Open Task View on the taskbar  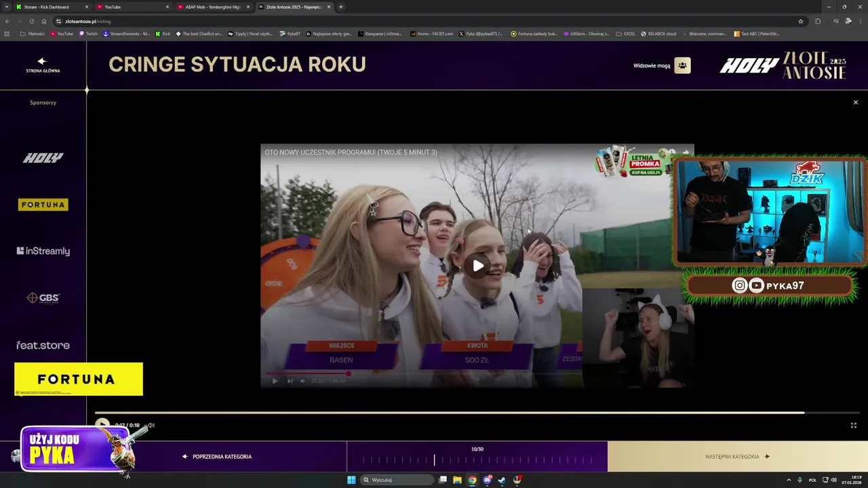click(443, 480)
